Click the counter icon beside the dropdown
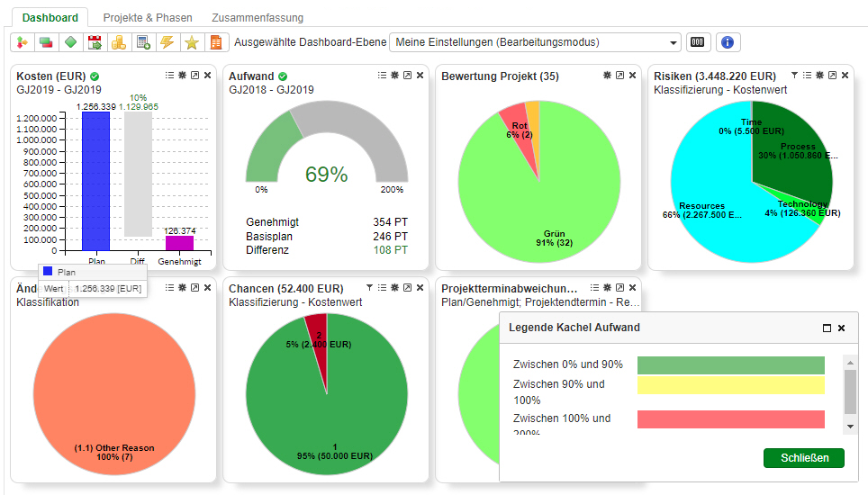868x495 pixels. click(x=698, y=42)
